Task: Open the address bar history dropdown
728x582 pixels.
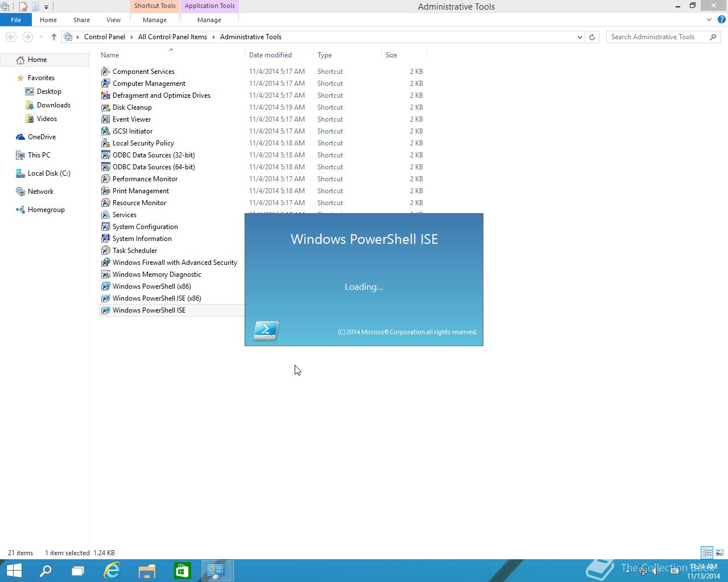Action: click(x=580, y=37)
